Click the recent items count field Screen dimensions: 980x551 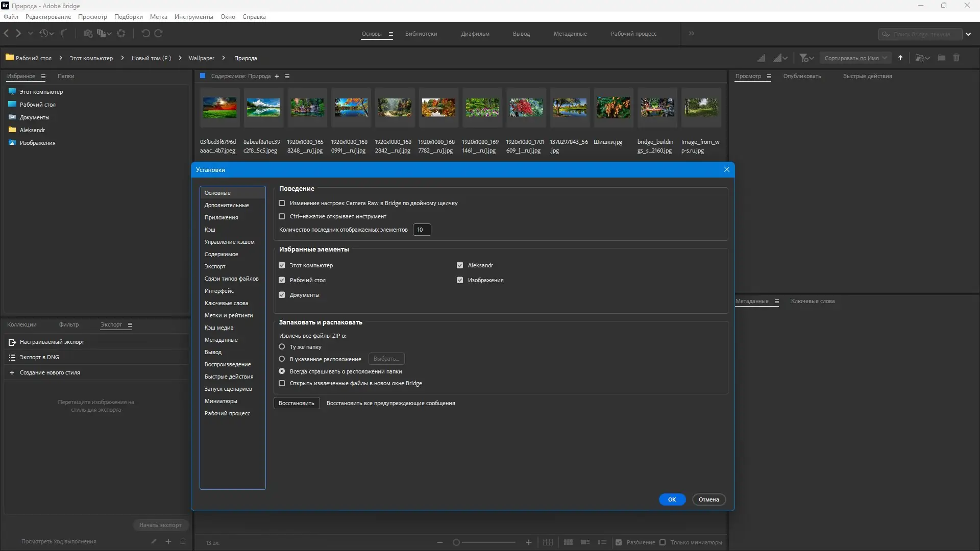click(x=422, y=230)
